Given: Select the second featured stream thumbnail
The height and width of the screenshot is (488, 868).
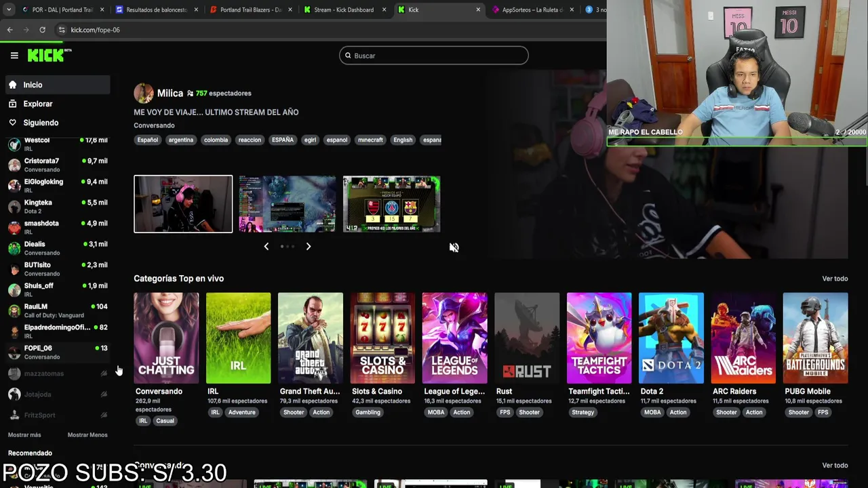Looking at the screenshot, I should point(288,204).
